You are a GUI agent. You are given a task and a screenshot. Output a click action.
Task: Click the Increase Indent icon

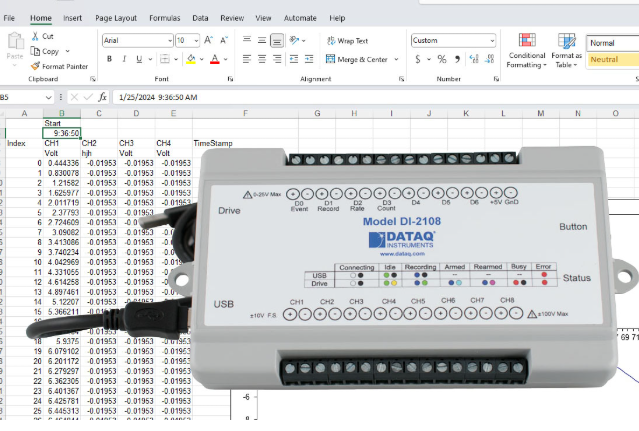309,59
